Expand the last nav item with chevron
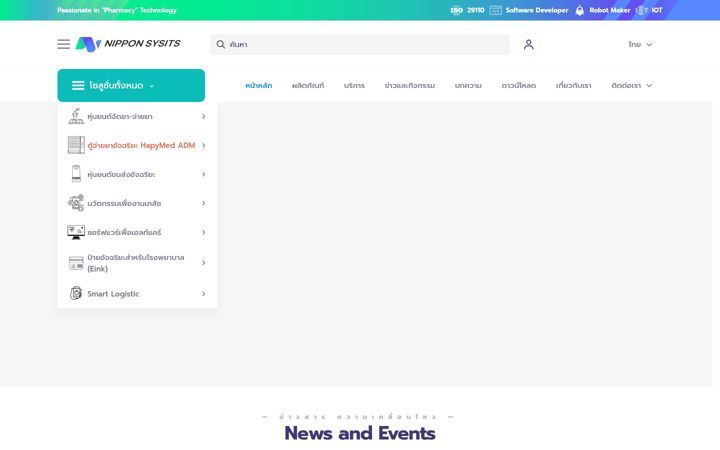720x450 pixels. [632, 85]
